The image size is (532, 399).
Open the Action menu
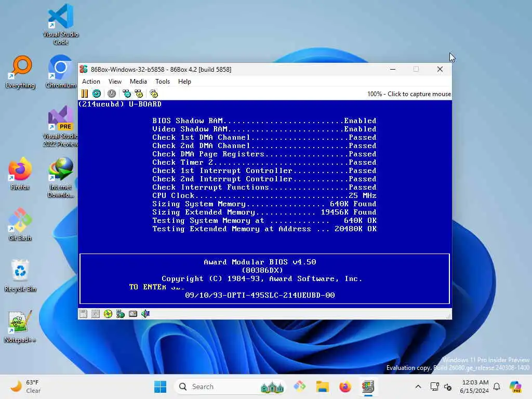coord(91,82)
